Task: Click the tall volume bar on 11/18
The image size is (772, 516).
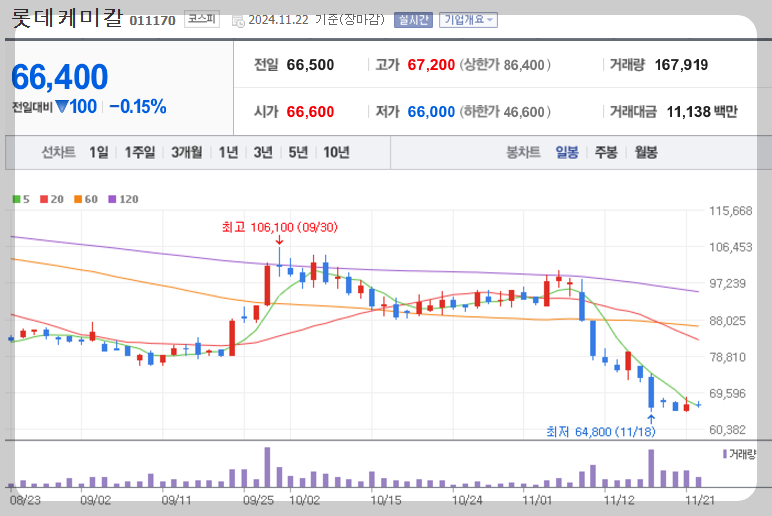Action: coord(651,468)
